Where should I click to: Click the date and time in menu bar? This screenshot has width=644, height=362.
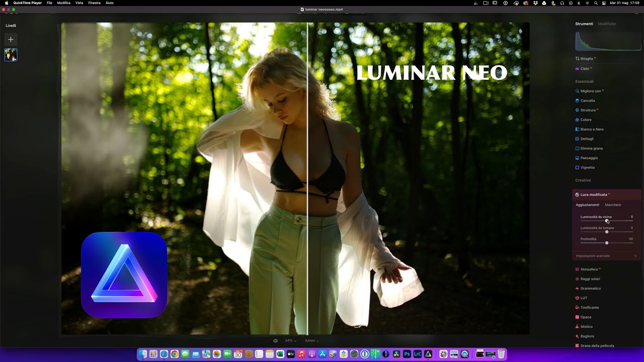pos(624,3)
